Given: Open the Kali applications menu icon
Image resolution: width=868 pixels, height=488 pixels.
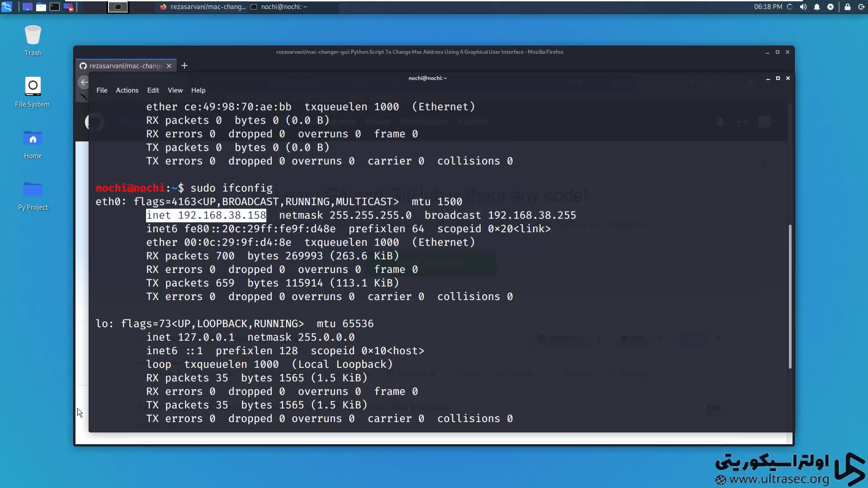Looking at the screenshot, I should click(x=7, y=7).
